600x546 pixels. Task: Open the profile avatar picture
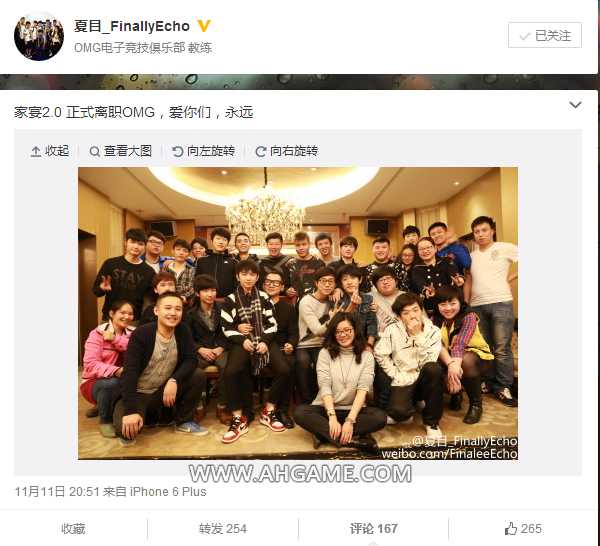(39, 36)
